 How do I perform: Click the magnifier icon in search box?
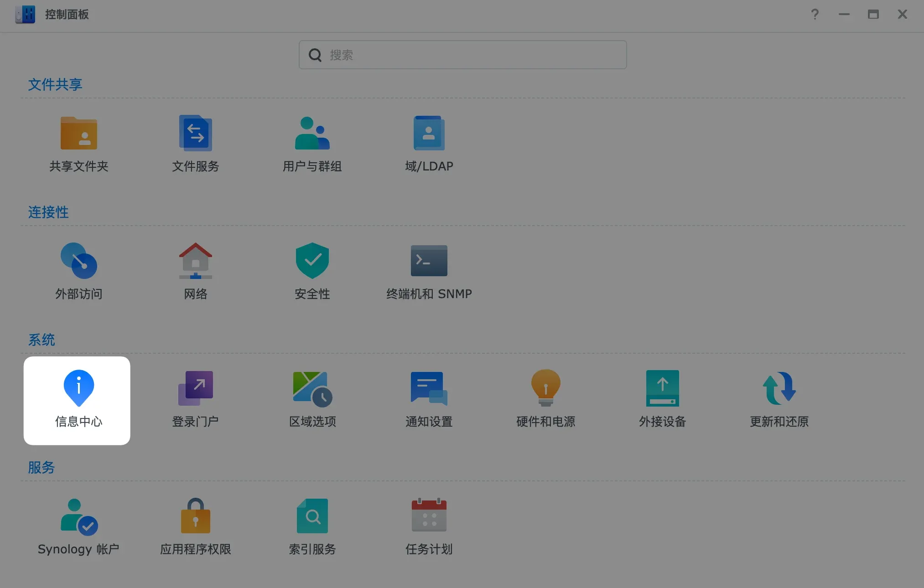coord(315,55)
